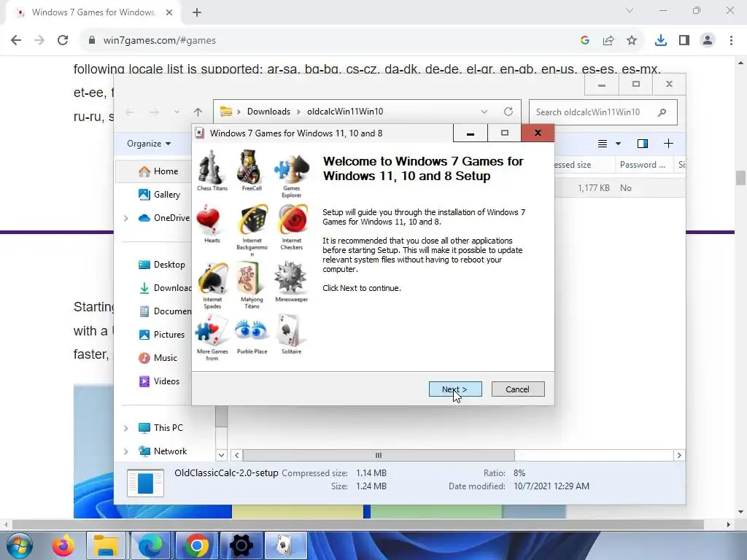
Task: Expand the OneDrive tree node
Action: tap(125, 218)
